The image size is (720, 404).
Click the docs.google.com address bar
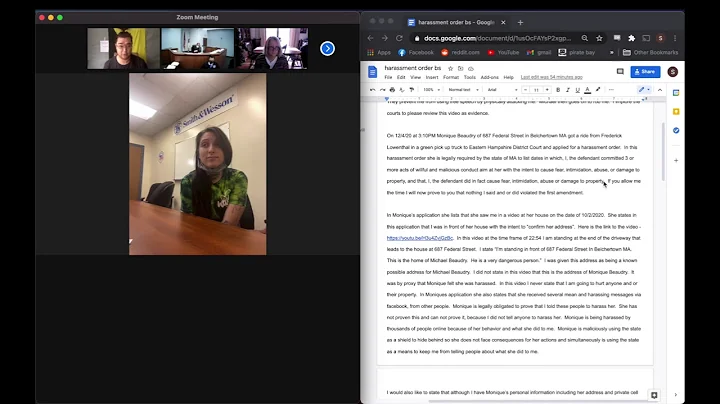coord(498,38)
